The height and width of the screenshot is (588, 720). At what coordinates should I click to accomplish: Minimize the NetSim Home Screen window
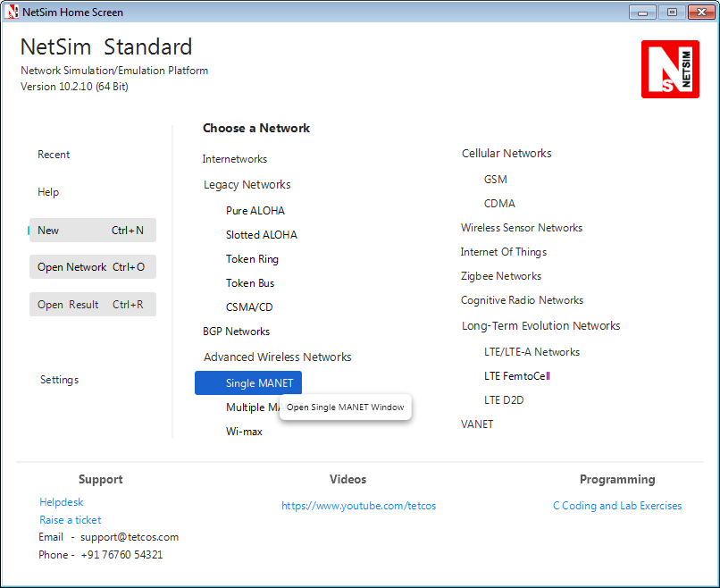[x=642, y=13]
